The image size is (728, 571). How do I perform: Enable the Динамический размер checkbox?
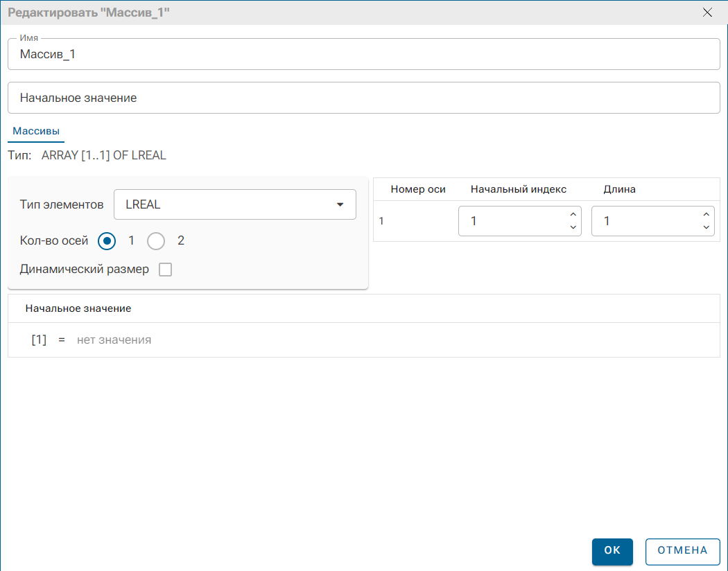[165, 270]
